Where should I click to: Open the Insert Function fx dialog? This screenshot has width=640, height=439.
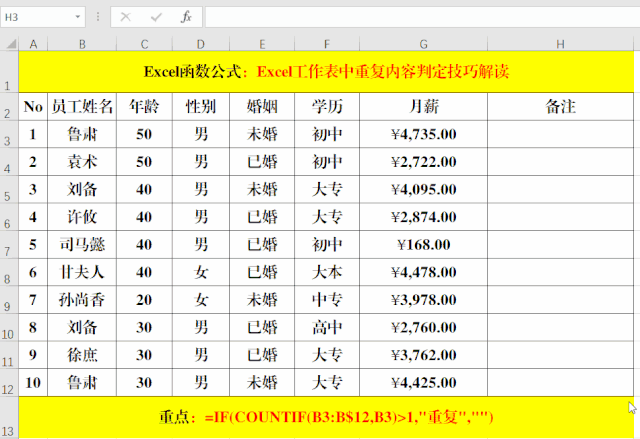186,17
